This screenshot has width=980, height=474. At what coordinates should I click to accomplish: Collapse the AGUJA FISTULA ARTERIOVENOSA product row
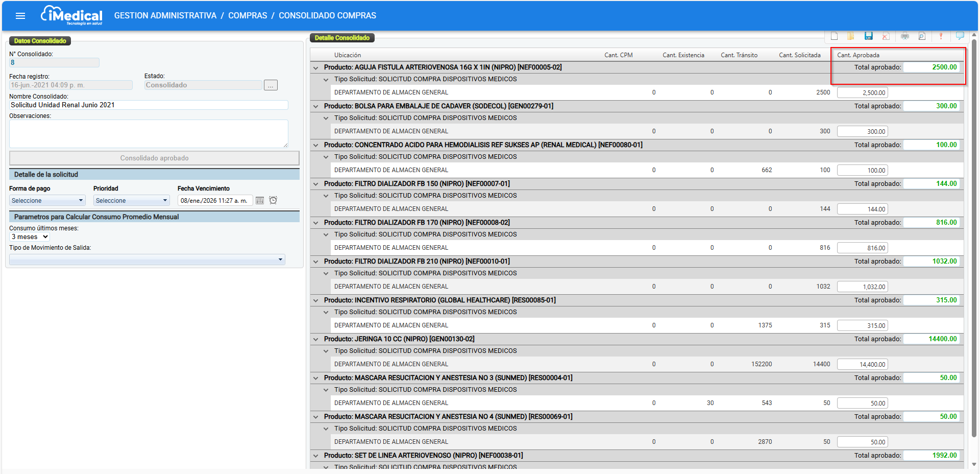pyautogui.click(x=316, y=67)
